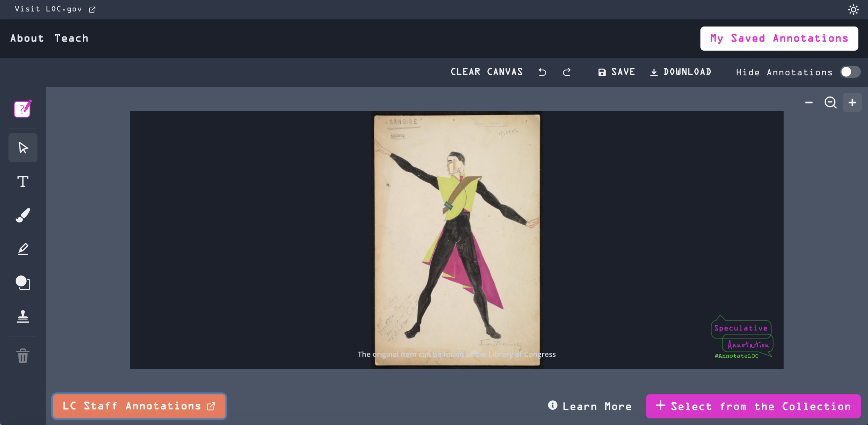
Task: Choose the paintbrush tool
Action: 23,215
